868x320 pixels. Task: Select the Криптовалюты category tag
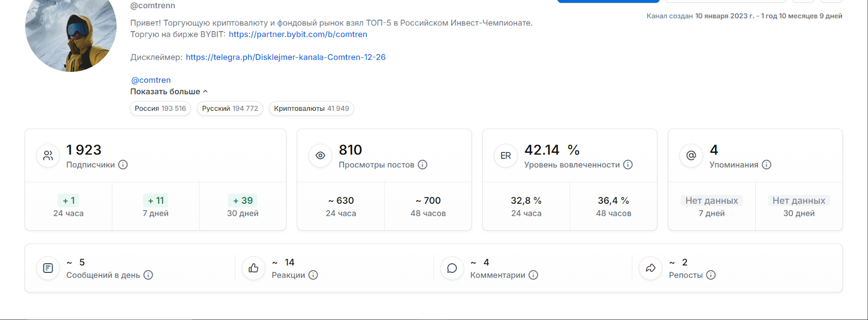coord(311,109)
